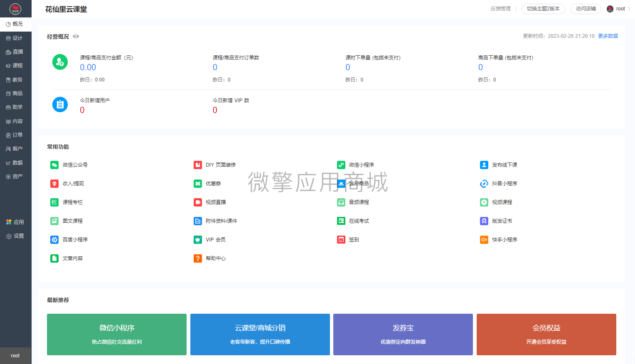Viewport: 635px width, 364px height.
Task: Open the 文章内容 icon
Action: (x=54, y=258)
